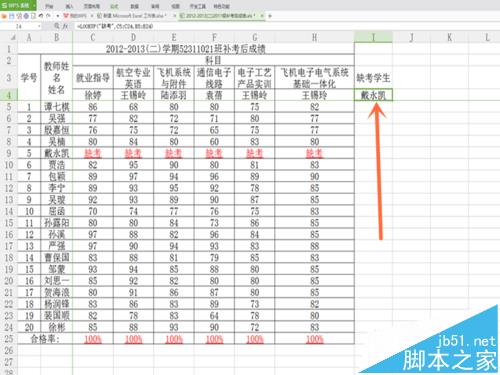Open the 插入 ribbon tab

tap(69, 6)
